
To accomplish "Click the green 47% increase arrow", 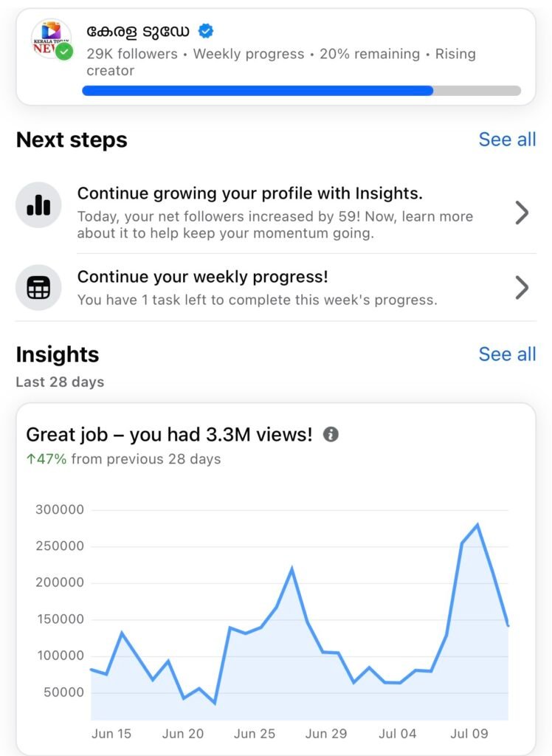I will pyautogui.click(x=31, y=459).
